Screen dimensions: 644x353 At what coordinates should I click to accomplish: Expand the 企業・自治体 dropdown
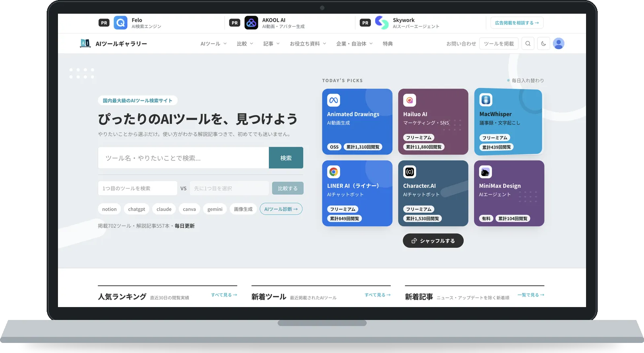[x=355, y=44]
